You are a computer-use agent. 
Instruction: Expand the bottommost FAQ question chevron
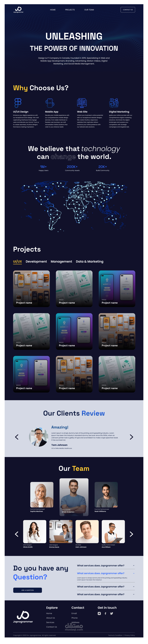134,594
